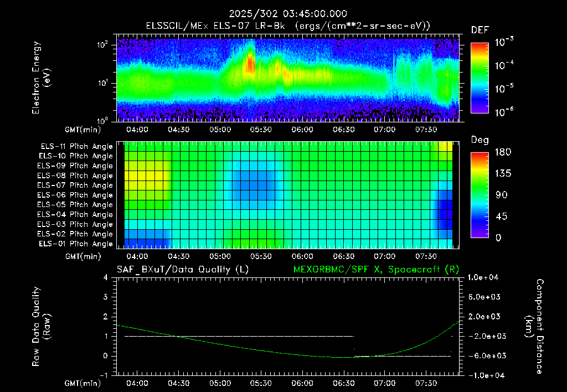The height and width of the screenshot is (392, 567).
Task: Click the 10² tick on the electron energy axis
Action: [x=102, y=45]
